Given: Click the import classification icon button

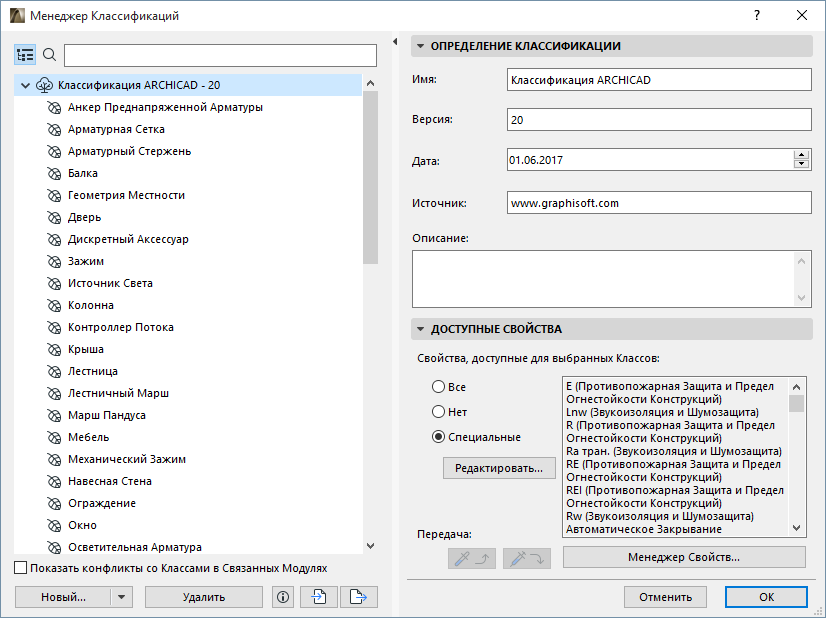Looking at the screenshot, I should pos(319,597).
